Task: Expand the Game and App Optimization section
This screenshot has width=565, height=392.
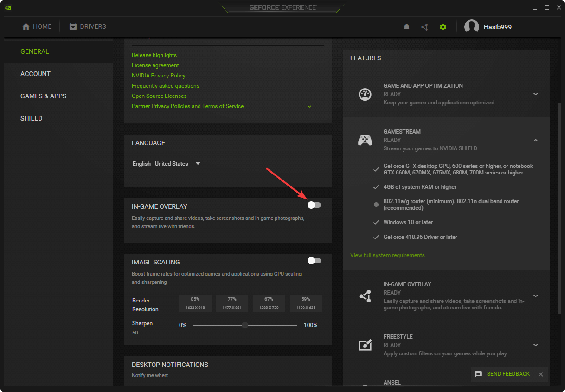Action: (x=536, y=94)
